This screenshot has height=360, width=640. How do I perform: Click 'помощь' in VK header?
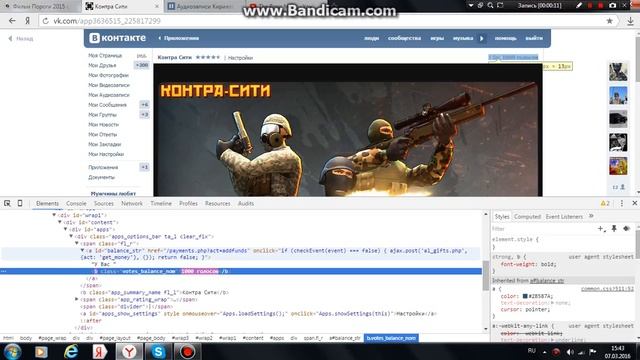pos(505,38)
